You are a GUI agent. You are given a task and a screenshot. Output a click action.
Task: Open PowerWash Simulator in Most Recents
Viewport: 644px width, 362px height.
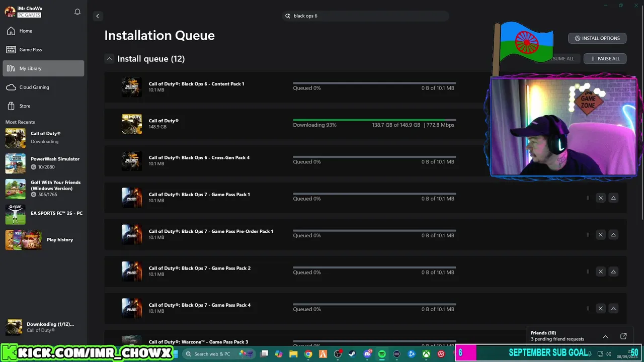43,163
